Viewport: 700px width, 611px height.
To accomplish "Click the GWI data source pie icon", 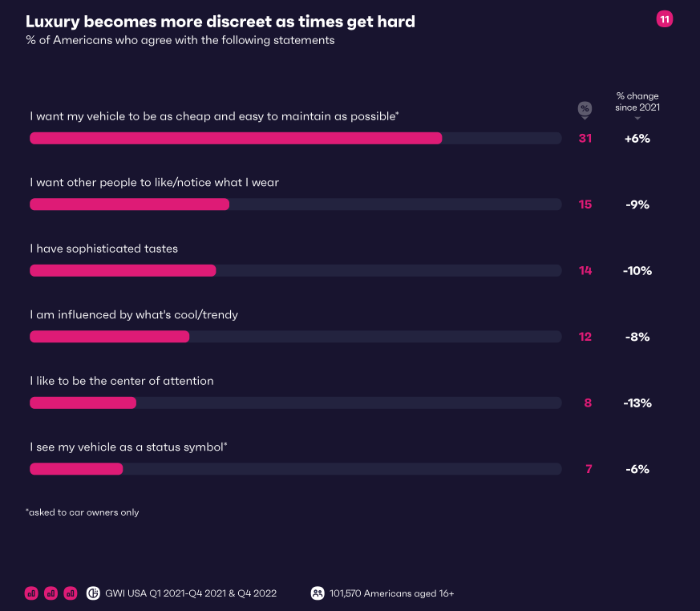I will tap(93, 593).
